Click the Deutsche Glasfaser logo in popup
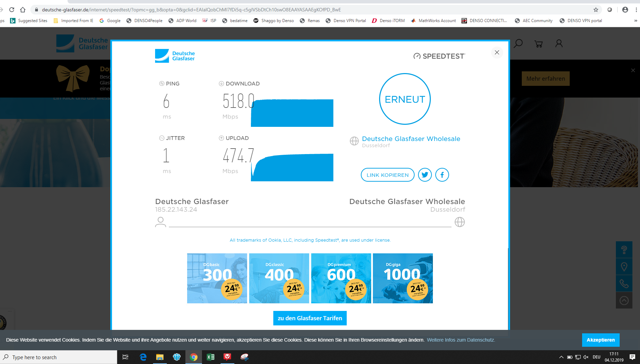This screenshot has height=364, width=640. click(175, 56)
